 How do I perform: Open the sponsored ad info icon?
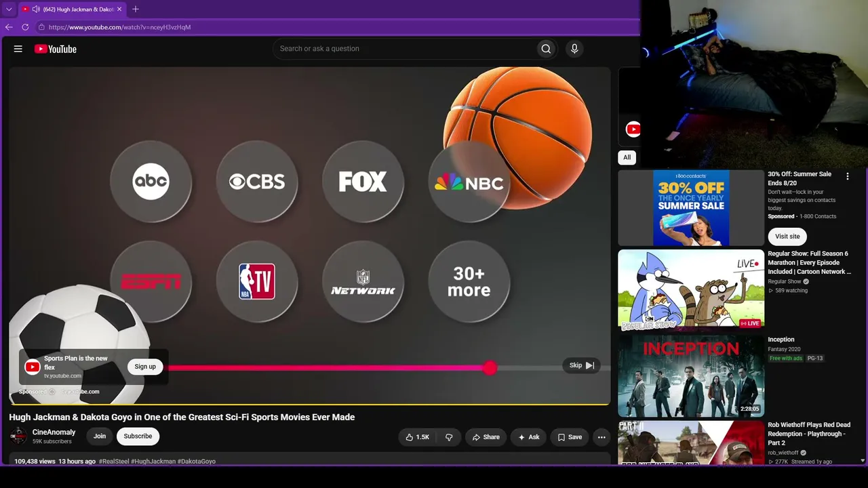click(x=52, y=392)
